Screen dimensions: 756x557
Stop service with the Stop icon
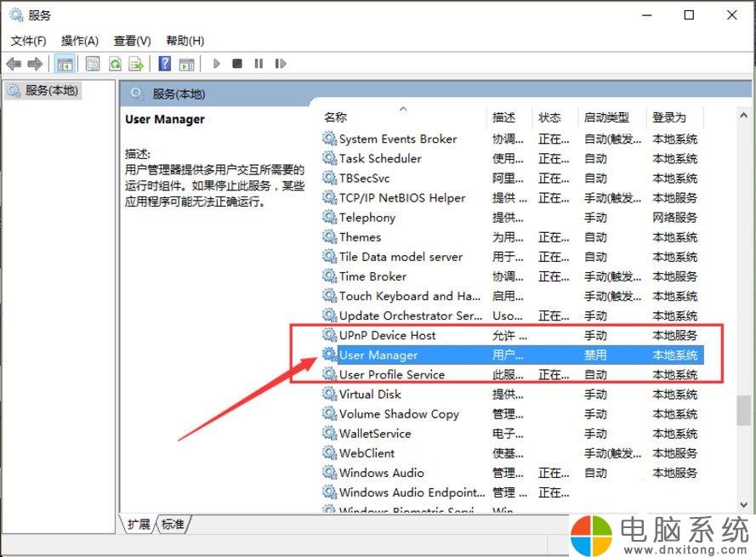(237, 64)
